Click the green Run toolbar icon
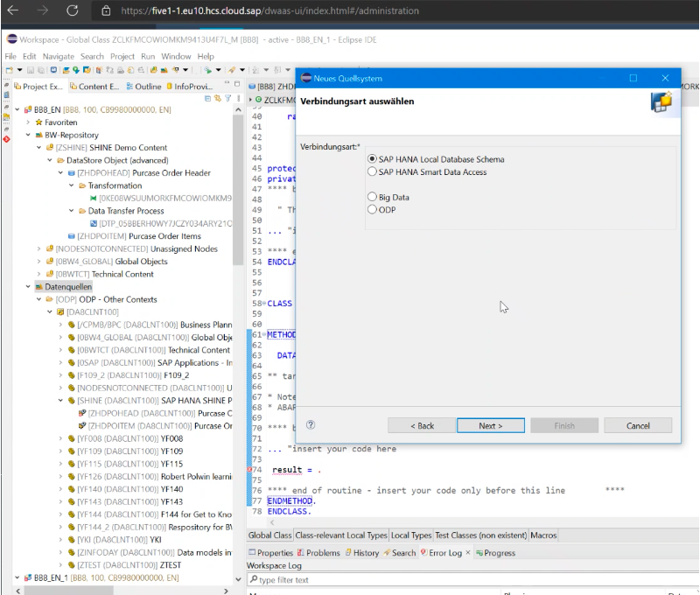 point(208,70)
